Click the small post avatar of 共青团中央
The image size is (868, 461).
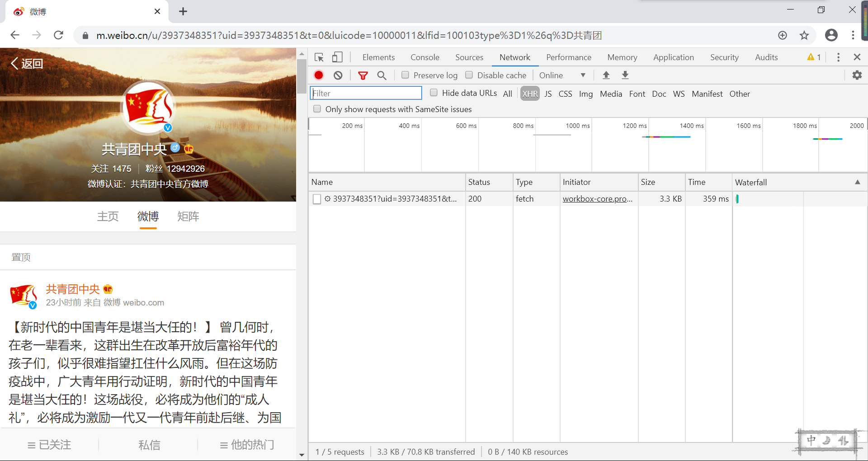pos(23,296)
